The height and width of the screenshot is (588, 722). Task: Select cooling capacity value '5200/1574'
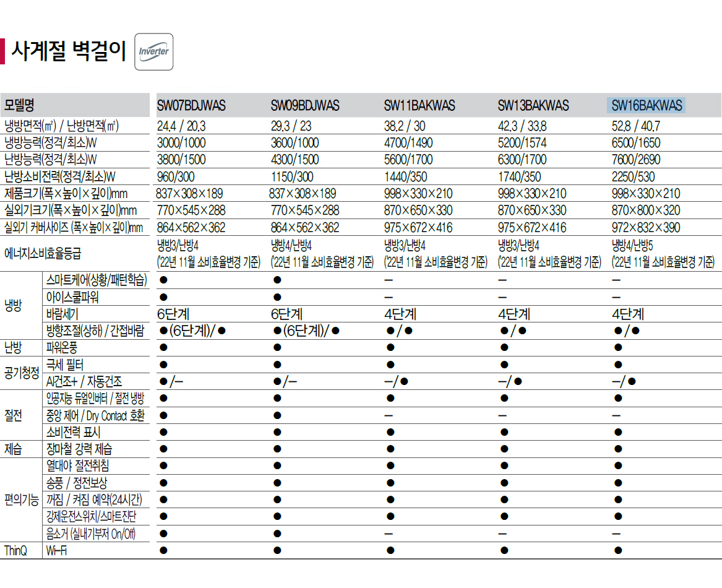522,143
